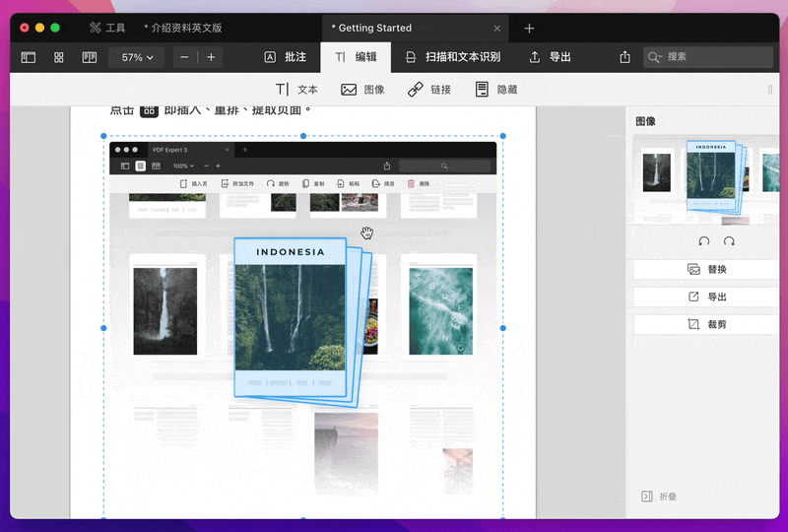The width and height of the screenshot is (788, 532).
Task: Open a new tab with plus button
Action: pyautogui.click(x=529, y=29)
